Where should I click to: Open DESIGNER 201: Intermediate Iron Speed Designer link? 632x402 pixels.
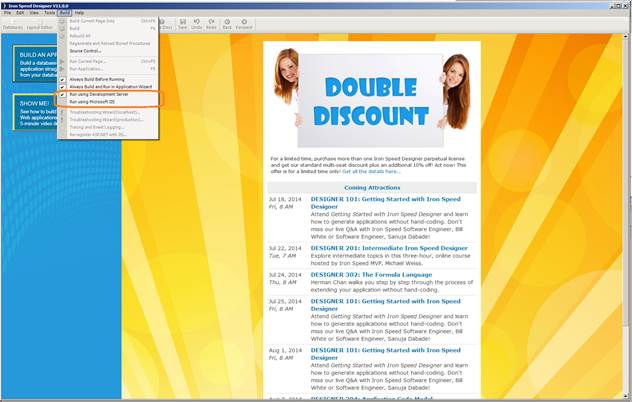click(x=389, y=248)
